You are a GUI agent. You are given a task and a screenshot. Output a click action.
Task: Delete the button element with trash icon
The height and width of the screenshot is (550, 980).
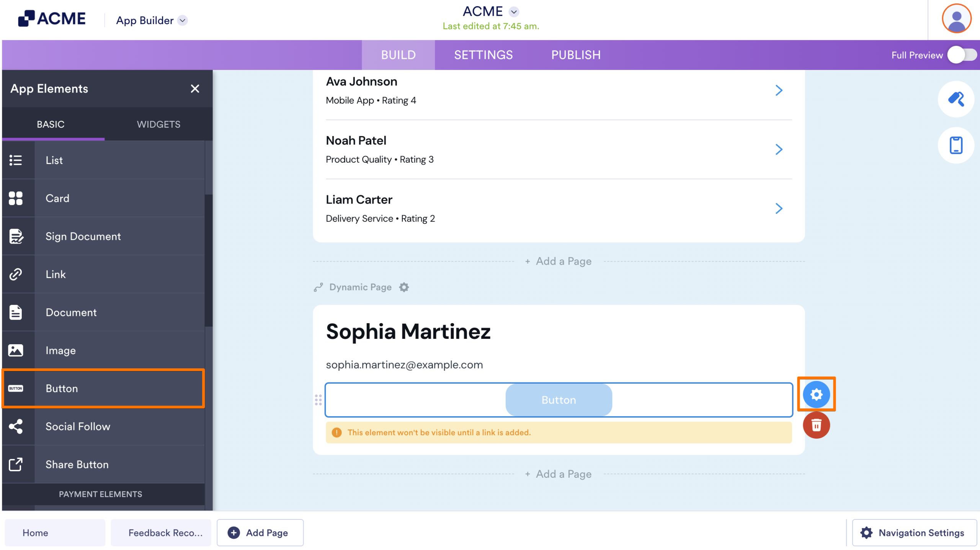pyautogui.click(x=816, y=425)
